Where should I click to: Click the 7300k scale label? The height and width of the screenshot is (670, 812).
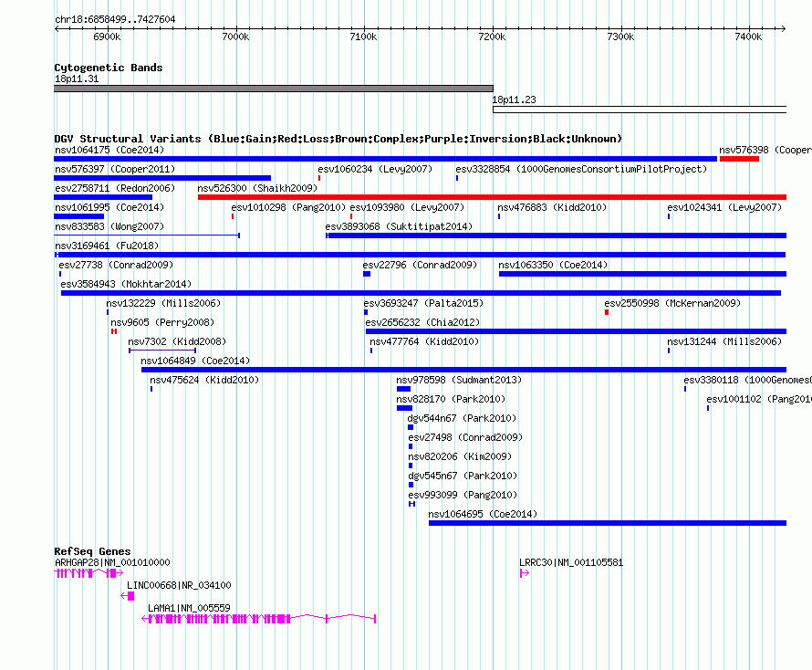coord(620,37)
